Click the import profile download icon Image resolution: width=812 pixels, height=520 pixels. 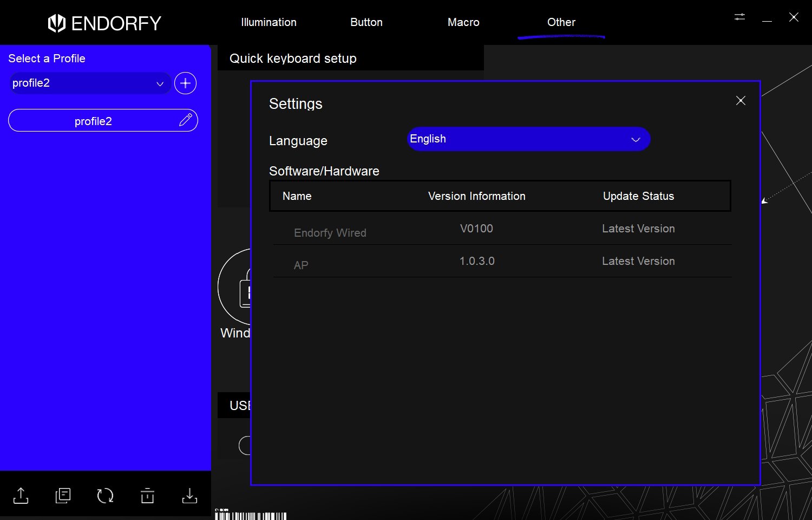[x=189, y=495]
